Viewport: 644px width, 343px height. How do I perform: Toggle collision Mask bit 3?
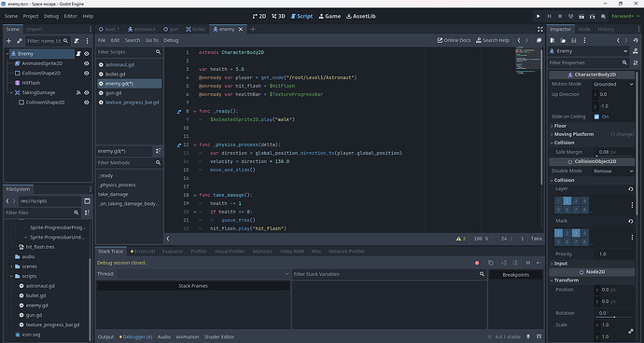(576, 233)
